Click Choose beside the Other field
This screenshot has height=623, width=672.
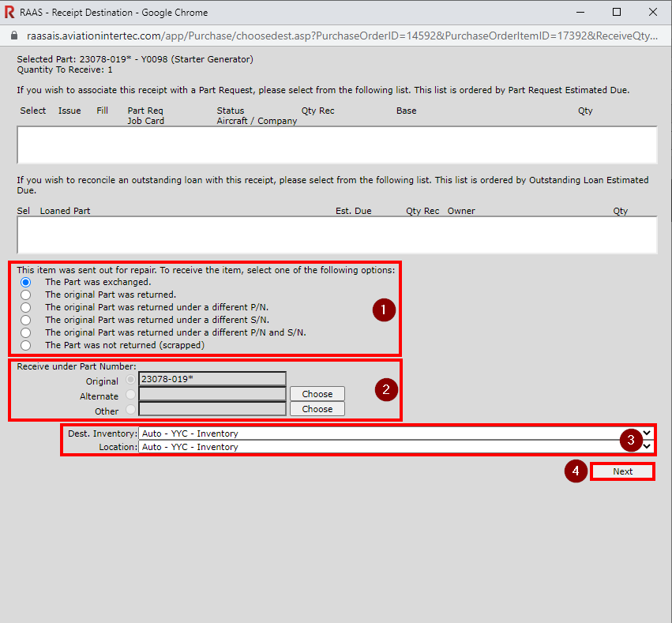317,408
